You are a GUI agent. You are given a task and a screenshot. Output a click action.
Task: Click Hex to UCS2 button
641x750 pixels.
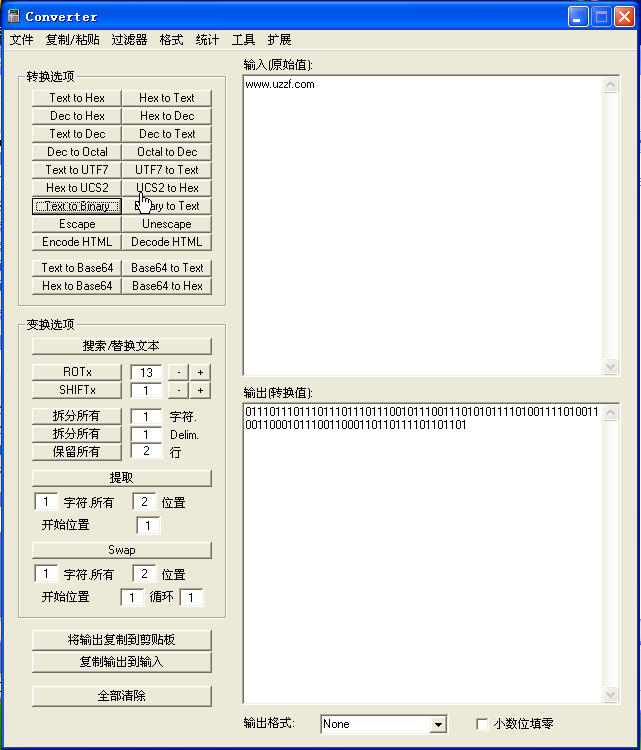(x=77, y=188)
